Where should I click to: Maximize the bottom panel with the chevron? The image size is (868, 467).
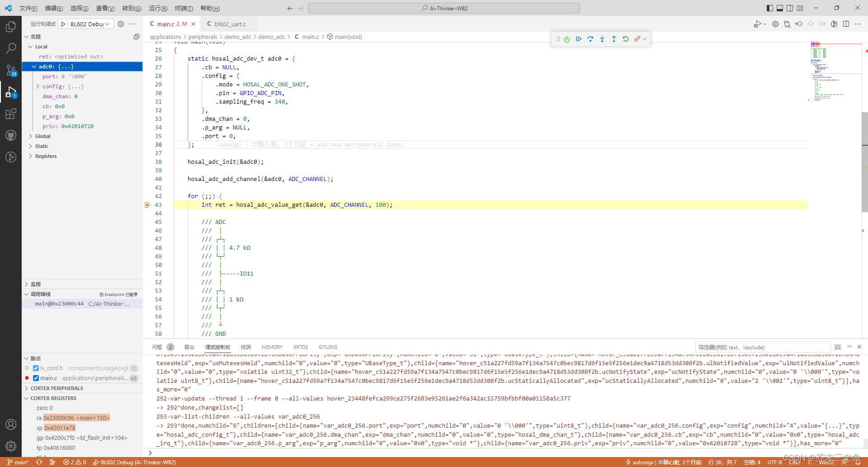(849, 347)
